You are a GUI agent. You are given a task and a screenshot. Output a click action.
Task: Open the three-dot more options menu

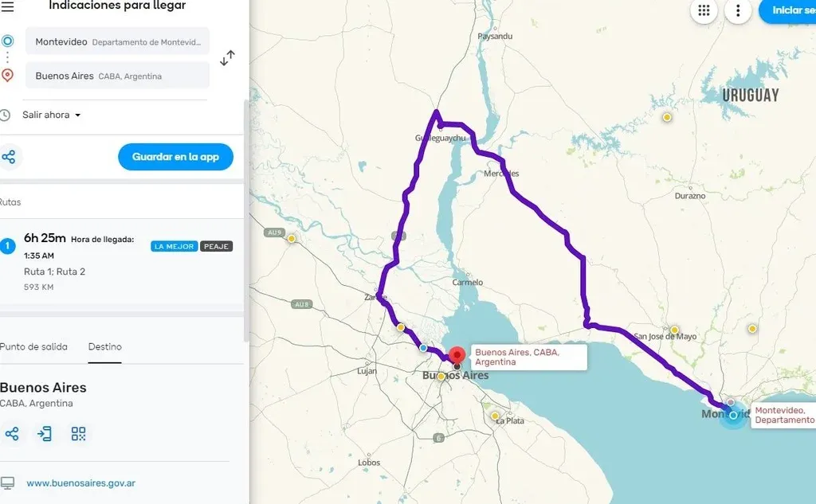(x=739, y=10)
